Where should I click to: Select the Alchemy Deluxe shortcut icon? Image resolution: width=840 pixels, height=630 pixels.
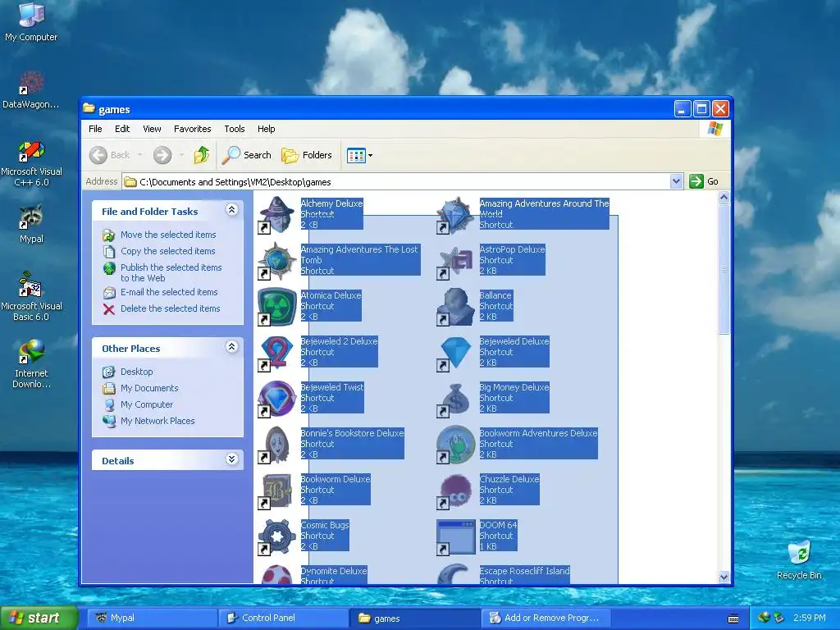pyautogui.click(x=277, y=214)
